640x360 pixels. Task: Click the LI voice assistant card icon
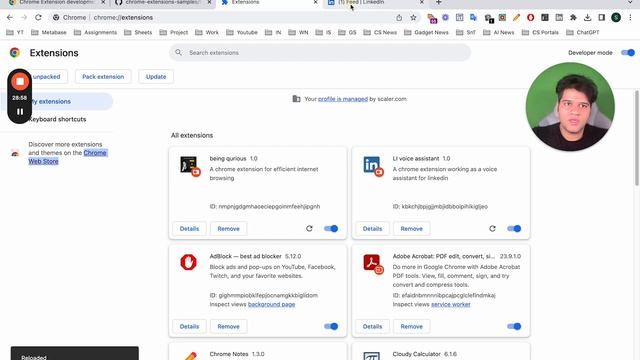tap(372, 165)
